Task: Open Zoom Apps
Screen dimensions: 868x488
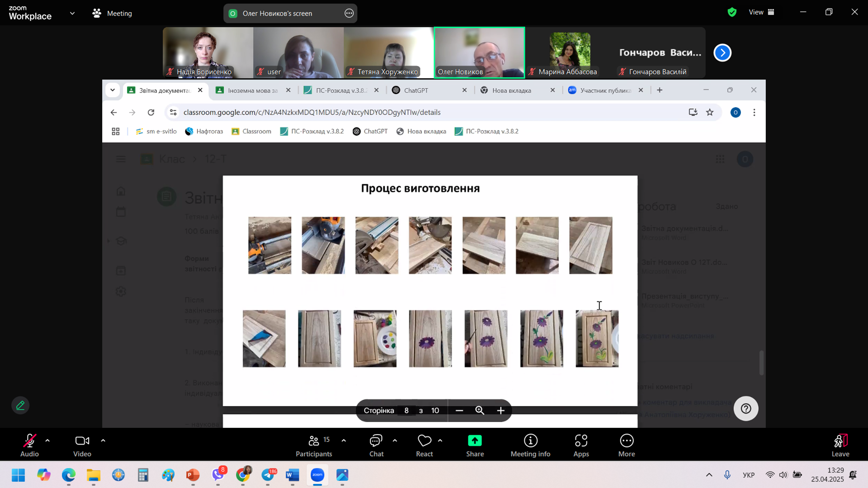Action: pos(581,446)
